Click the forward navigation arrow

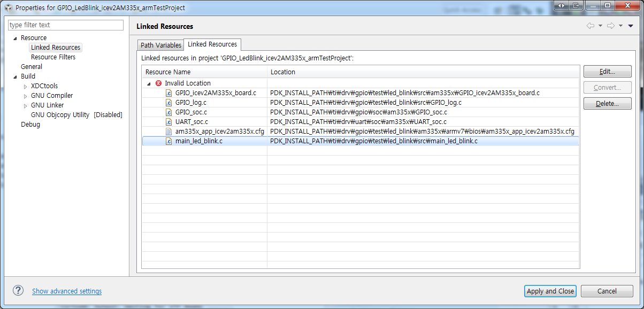(611, 26)
